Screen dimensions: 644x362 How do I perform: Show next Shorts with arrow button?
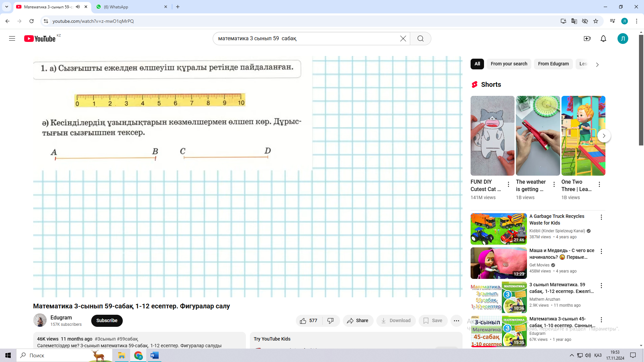point(604,136)
